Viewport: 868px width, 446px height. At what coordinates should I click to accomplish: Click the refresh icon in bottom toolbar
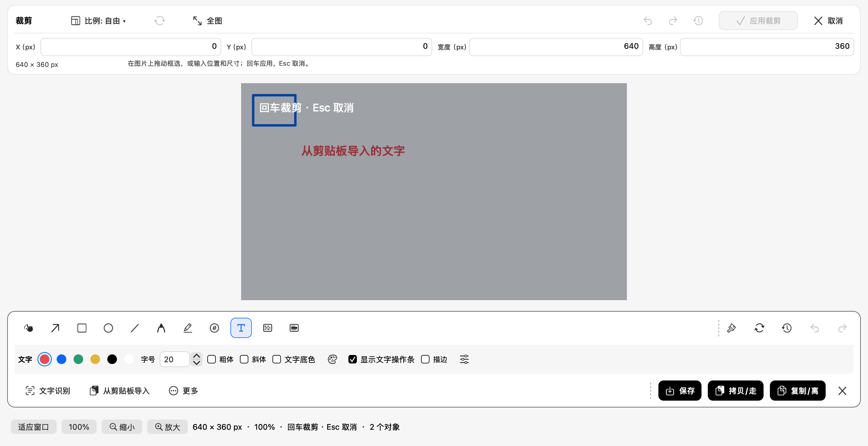pyautogui.click(x=759, y=328)
